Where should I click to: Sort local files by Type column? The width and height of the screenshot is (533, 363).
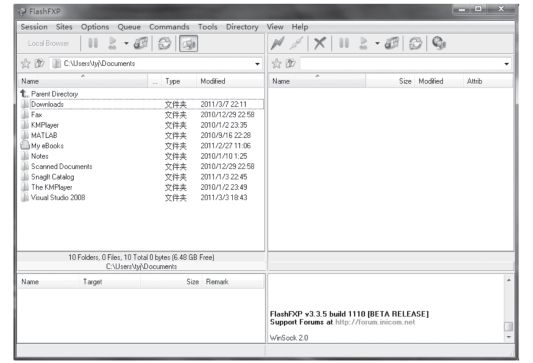[179, 81]
